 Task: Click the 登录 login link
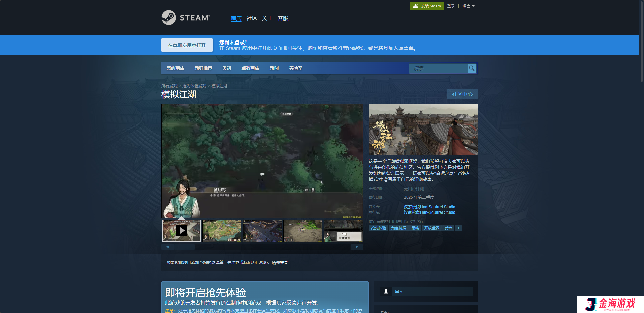[x=451, y=6]
